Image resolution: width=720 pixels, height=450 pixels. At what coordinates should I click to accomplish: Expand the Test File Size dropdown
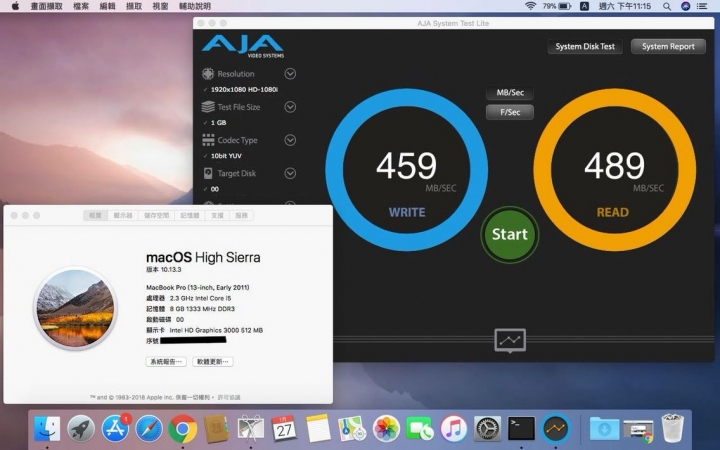tap(290, 107)
